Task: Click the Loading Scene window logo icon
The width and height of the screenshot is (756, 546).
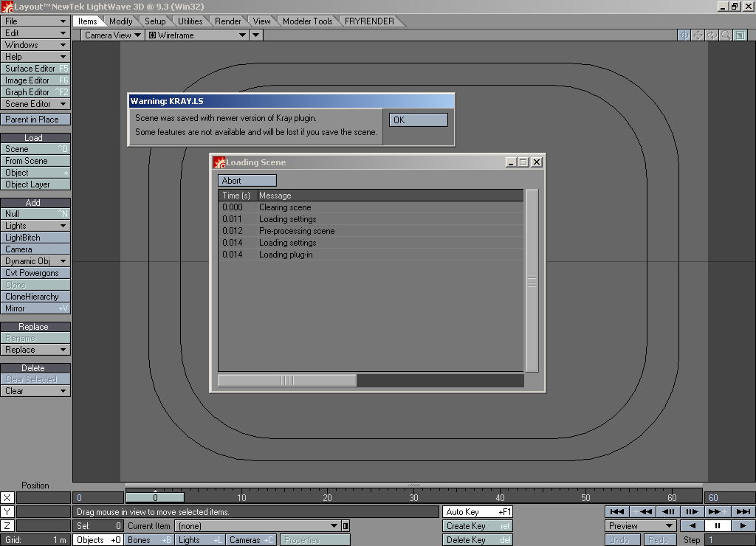Action: (219, 162)
